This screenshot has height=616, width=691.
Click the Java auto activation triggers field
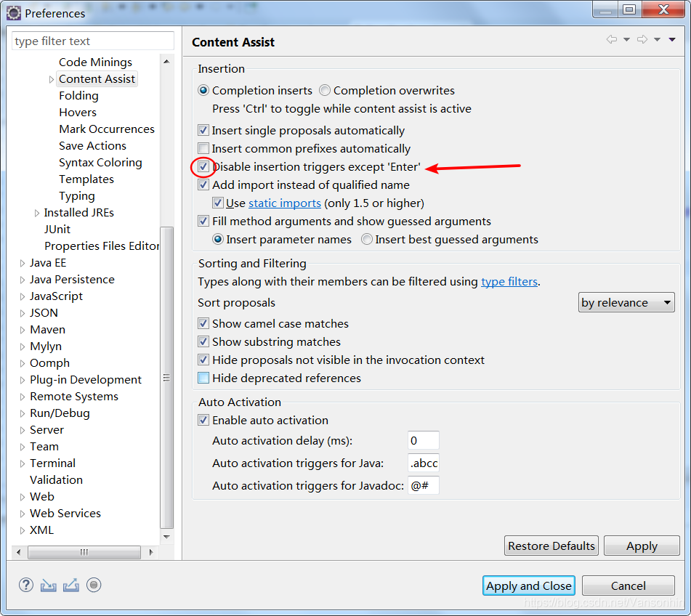point(423,463)
